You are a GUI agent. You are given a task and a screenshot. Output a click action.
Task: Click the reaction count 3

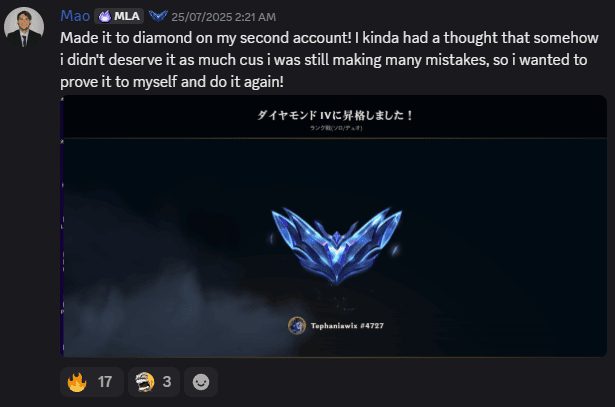pyautogui.click(x=167, y=382)
